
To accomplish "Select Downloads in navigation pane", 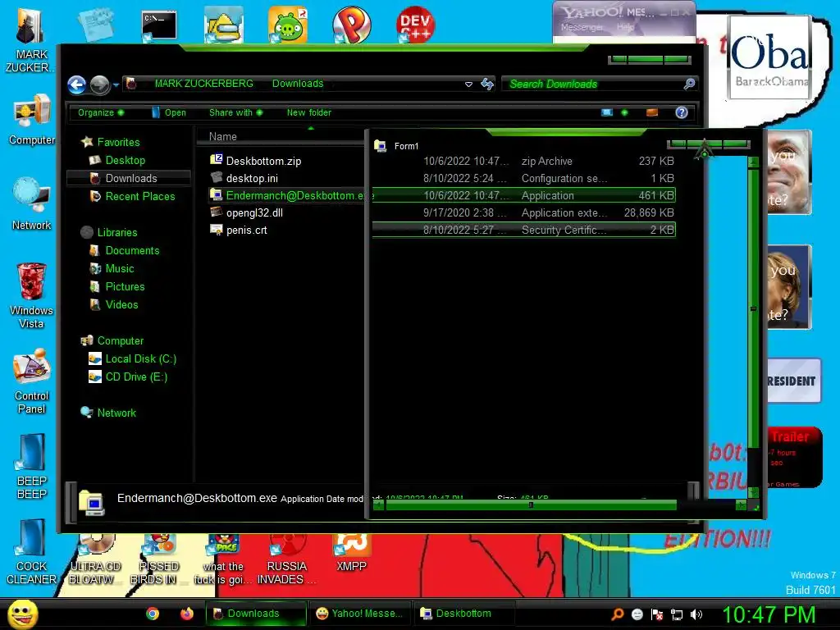I will pyautogui.click(x=129, y=178).
